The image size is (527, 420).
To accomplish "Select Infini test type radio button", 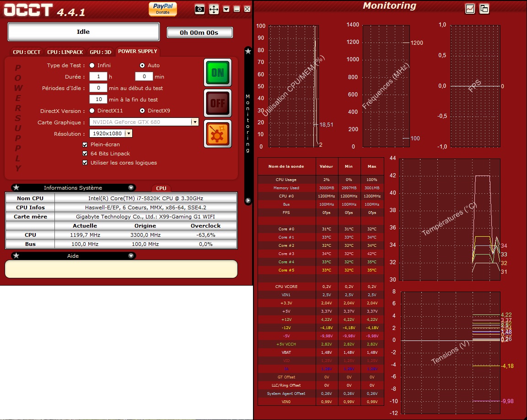I will (92, 65).
